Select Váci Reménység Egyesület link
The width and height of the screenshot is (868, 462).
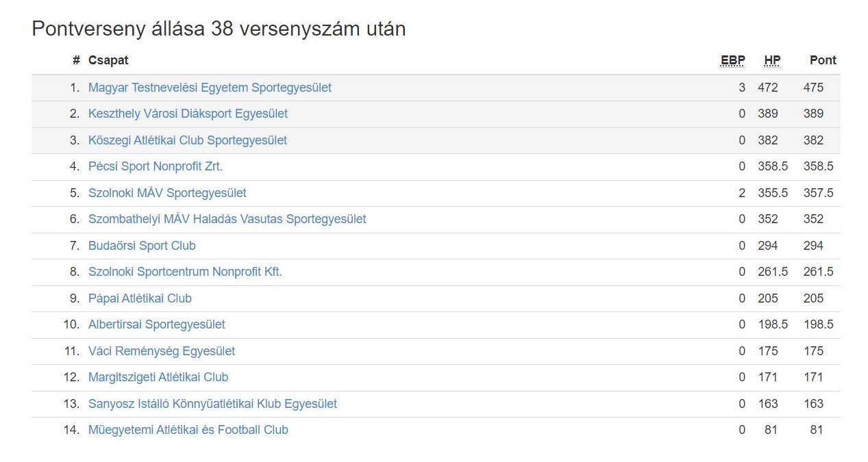click(162, 351)
